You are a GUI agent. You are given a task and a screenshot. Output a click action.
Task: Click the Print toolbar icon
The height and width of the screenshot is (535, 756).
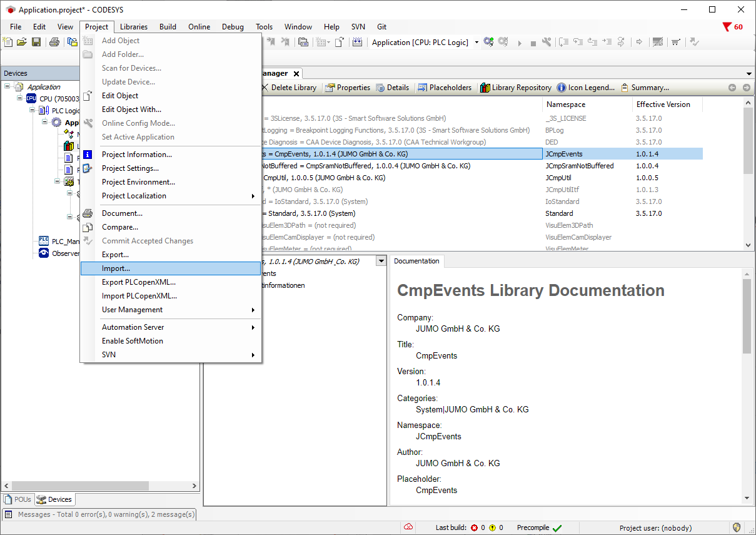pyautogui.click(x=54, y=42)
